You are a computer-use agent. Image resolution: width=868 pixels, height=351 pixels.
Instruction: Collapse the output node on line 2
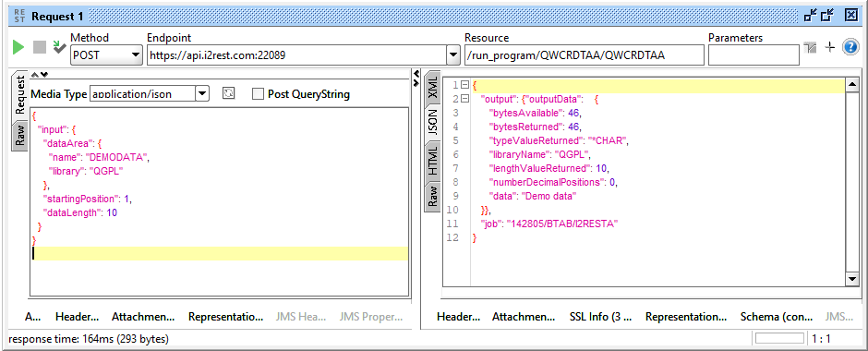click(464, 99)
